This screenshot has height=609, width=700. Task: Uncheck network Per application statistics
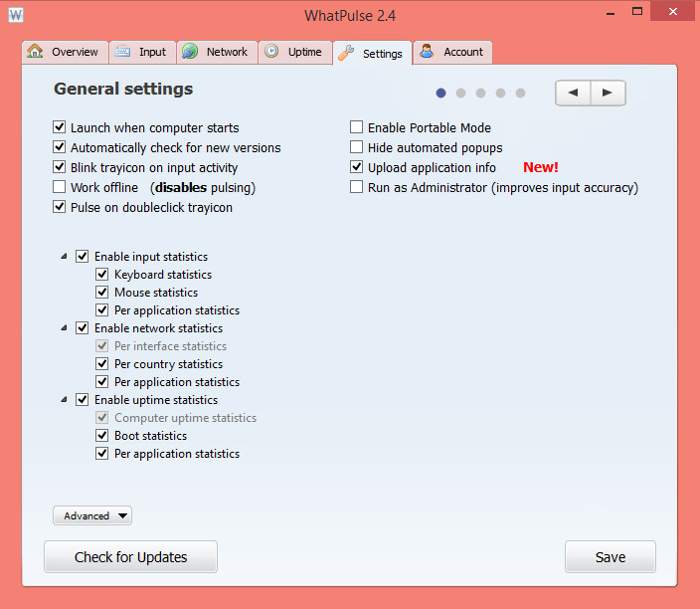coord(102,381)
